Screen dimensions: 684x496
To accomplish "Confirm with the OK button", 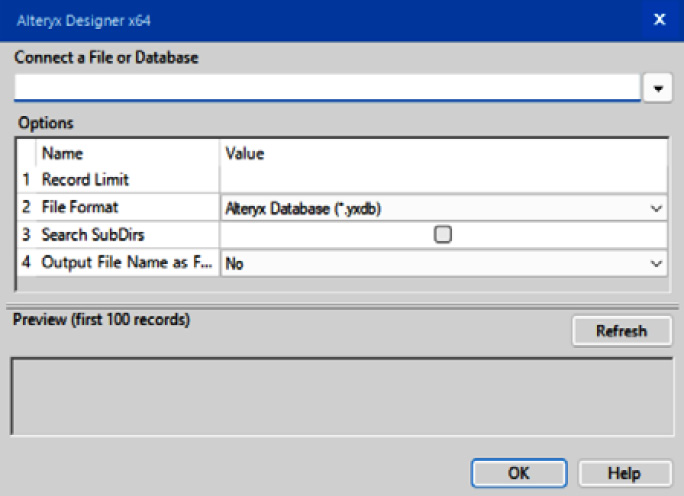I will click(519, 473).
